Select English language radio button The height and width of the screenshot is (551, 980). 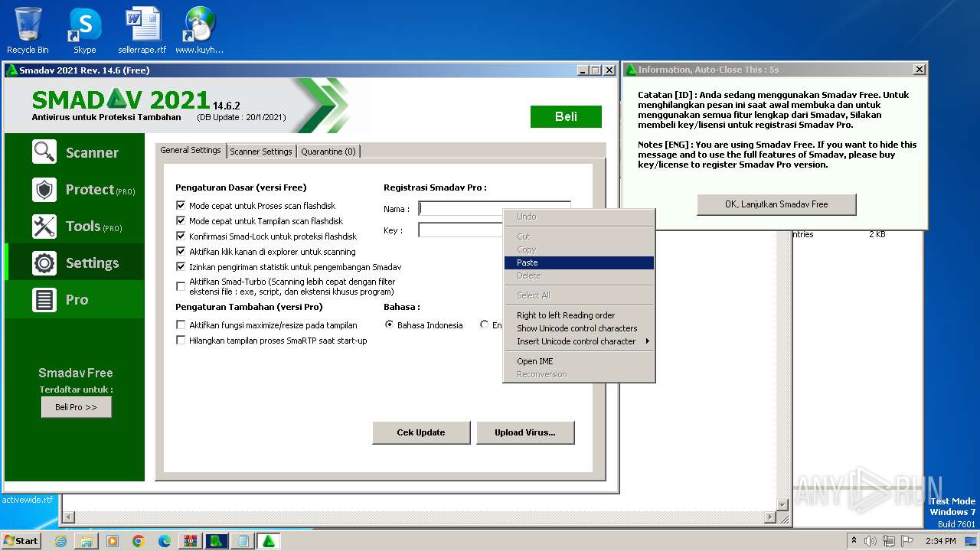(484, 324)
